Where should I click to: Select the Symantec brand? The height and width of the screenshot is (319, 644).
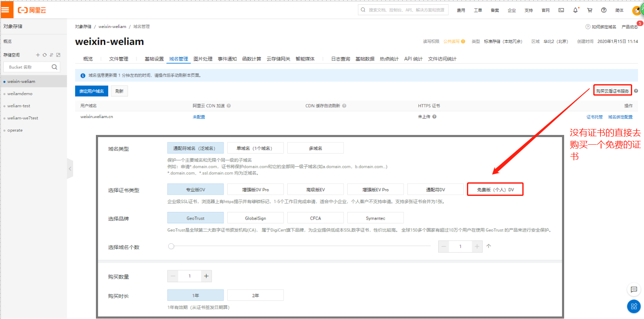coord(375,218)
